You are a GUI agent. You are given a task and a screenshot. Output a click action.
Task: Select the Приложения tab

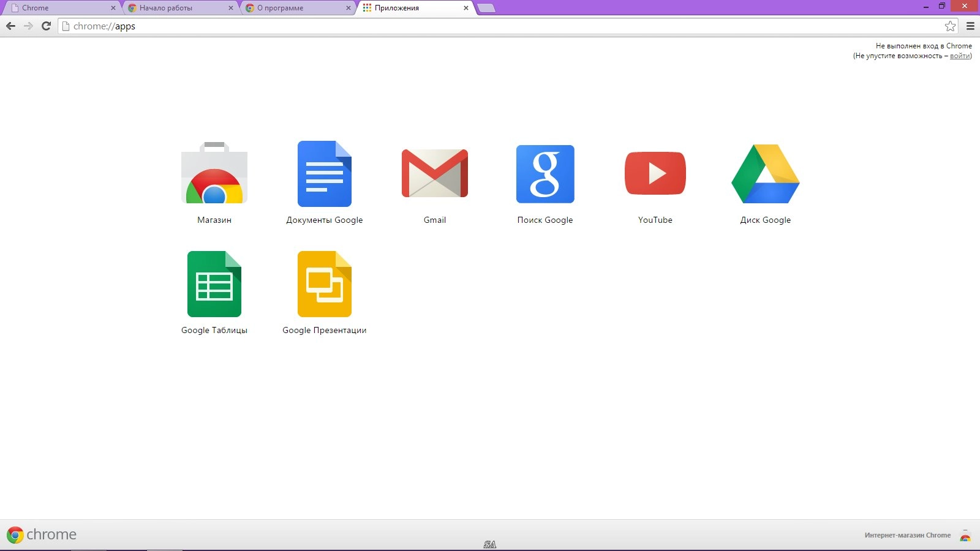pos(414,8)
